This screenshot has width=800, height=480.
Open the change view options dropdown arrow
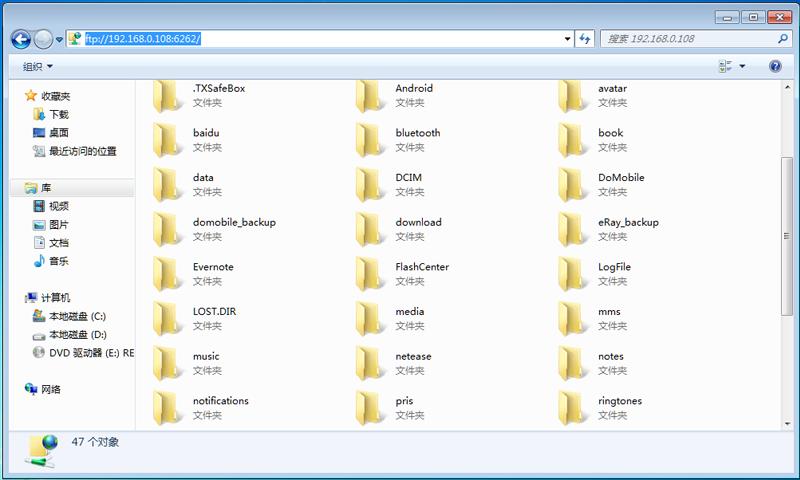point(742,66)
